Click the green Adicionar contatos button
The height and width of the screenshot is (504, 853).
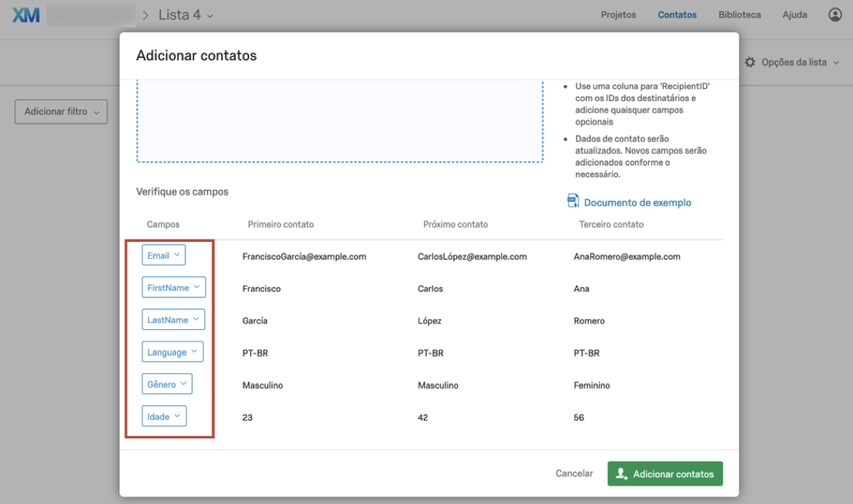[x=665, y=474]
